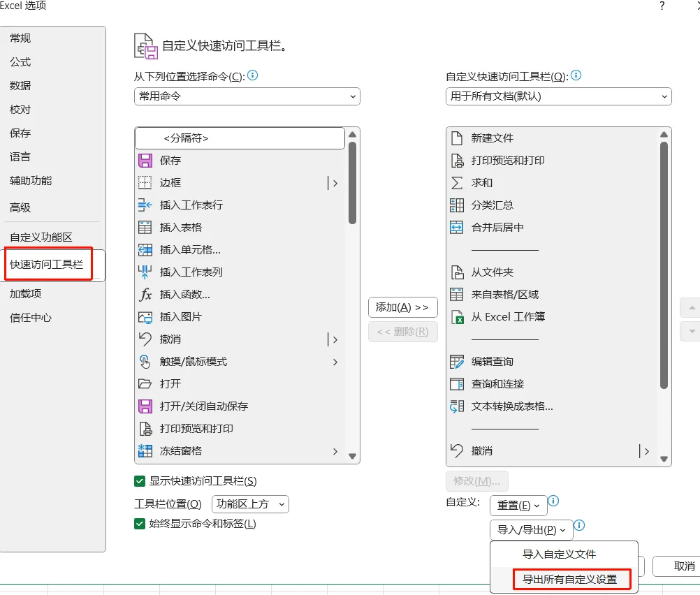Click the Insert Picture (插入图片) icon

coord(145,317)
